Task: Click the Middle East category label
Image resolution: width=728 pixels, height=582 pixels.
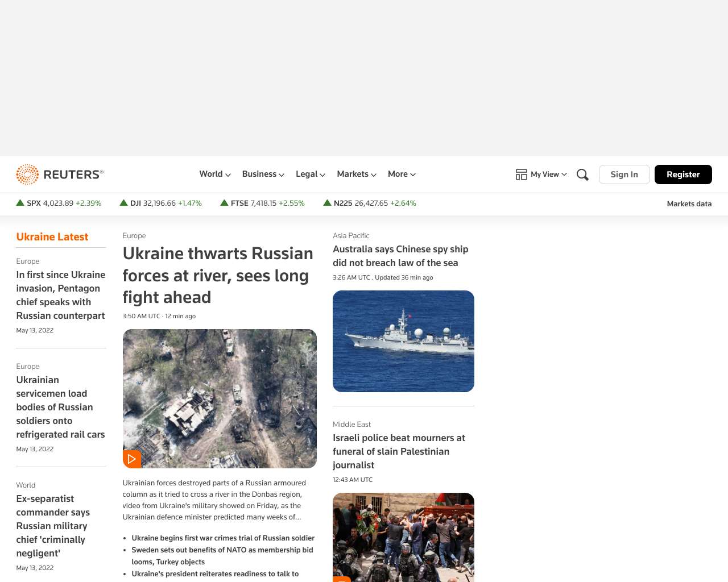Action: coord(351,424)
